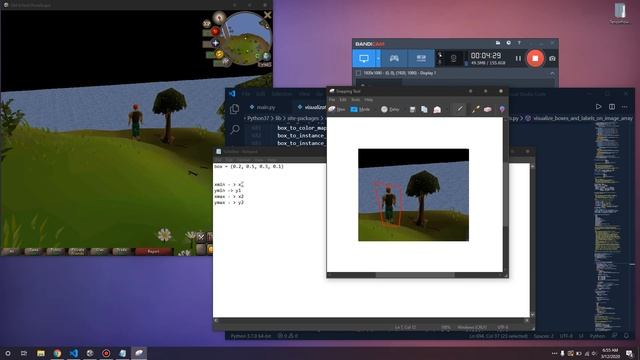This screenshot has width=640, height=360.
Task: Click the Notepad vertical scrollbar
Action: click(532, 240)
